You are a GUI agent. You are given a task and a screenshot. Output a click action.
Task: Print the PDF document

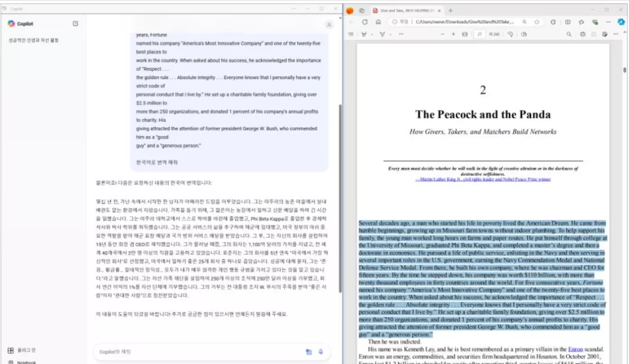pyautogui.click(x=582, y=34)
